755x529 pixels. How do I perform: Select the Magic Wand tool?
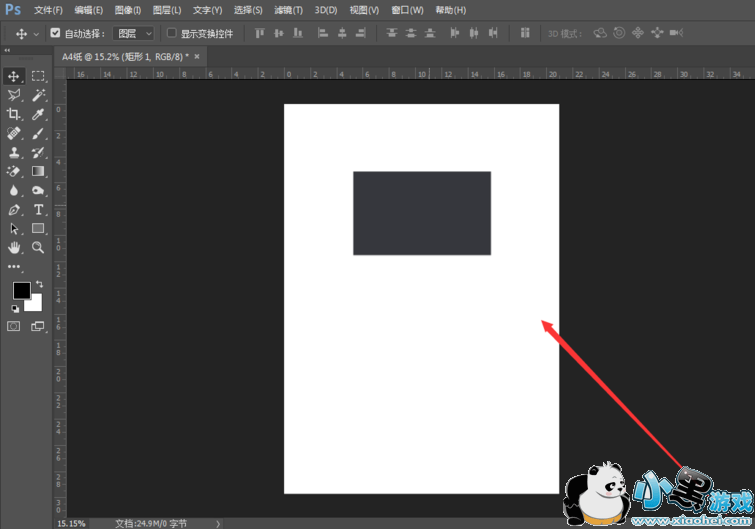(x=38, y=95)
